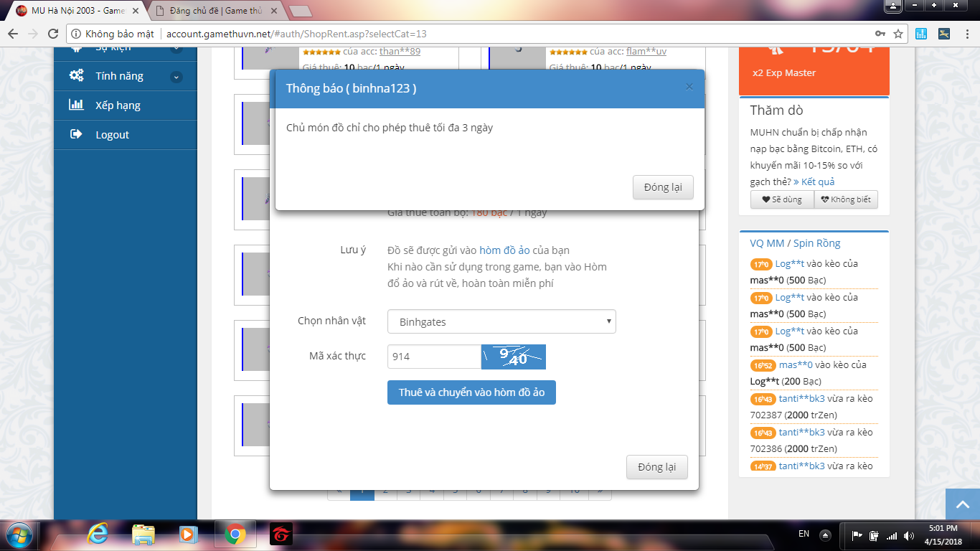The width and height of the screenshot is (980, 551).
Task: Click Đóng lại in the notification dialog
Action: (662, 187)
